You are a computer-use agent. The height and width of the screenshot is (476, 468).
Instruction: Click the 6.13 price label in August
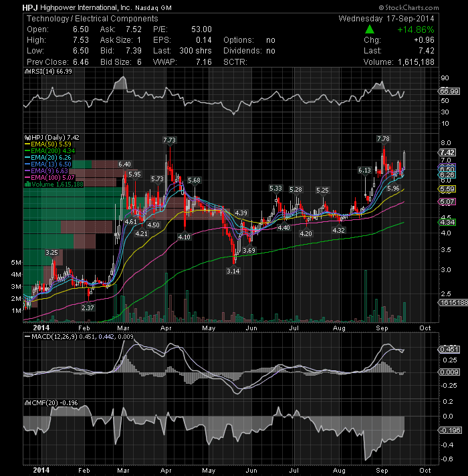click(364, 170)
